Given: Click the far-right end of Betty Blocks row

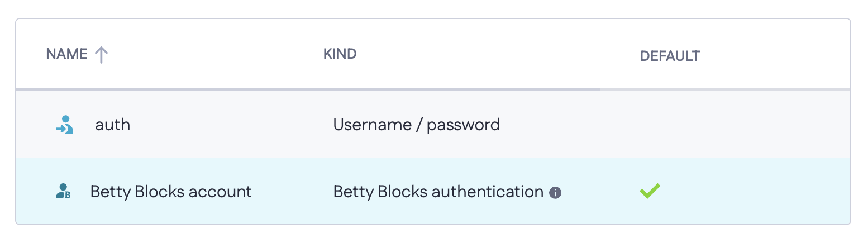Looking at the screenshot, I should [x=832, y=192].
